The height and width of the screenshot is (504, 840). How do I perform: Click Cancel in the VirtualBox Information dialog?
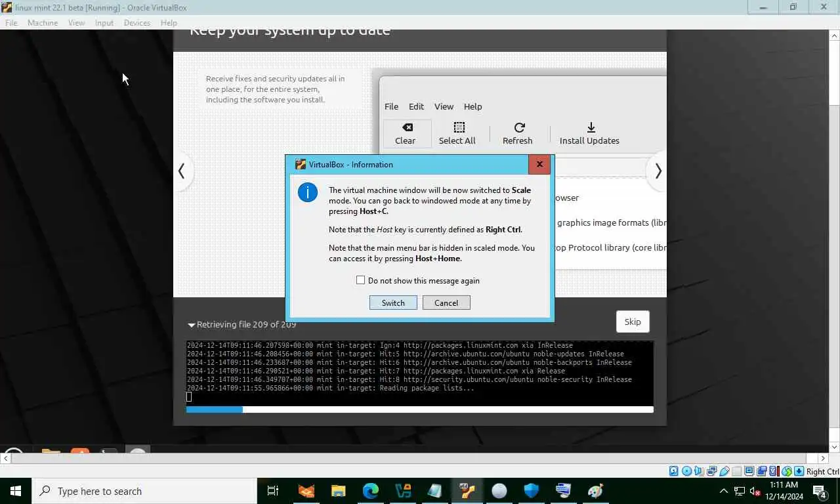[x=446, y=303]
